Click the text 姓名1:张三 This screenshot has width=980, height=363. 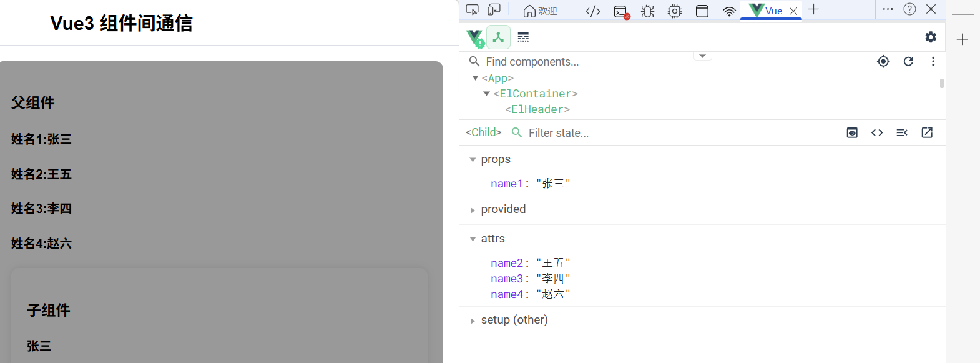pos(41,139)
